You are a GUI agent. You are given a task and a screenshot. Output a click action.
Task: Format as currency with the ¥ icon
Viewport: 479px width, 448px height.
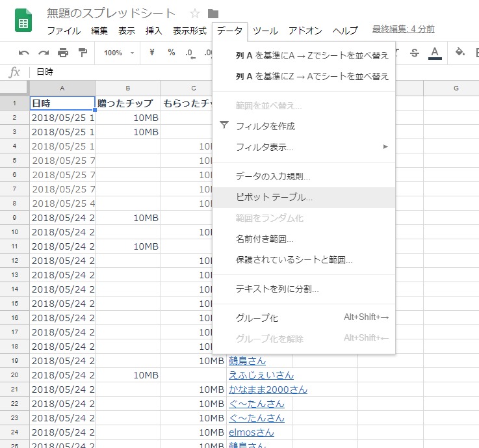(152, 53)
